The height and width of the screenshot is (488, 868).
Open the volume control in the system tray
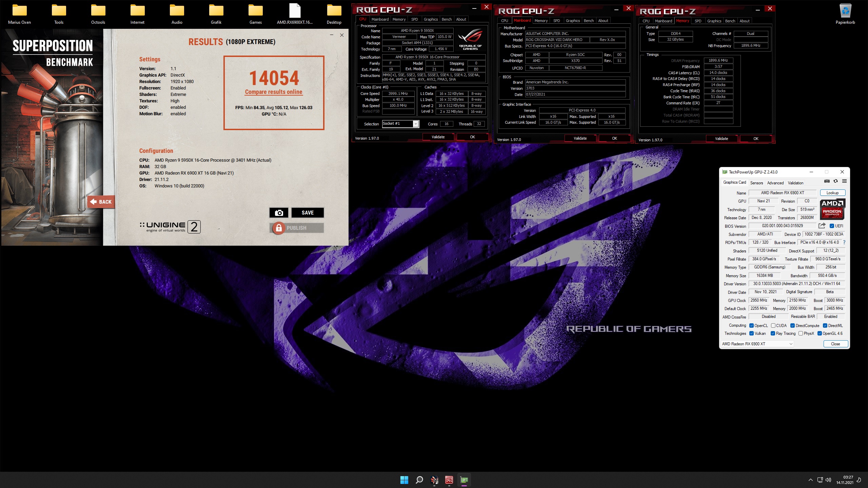pos(828,480)
